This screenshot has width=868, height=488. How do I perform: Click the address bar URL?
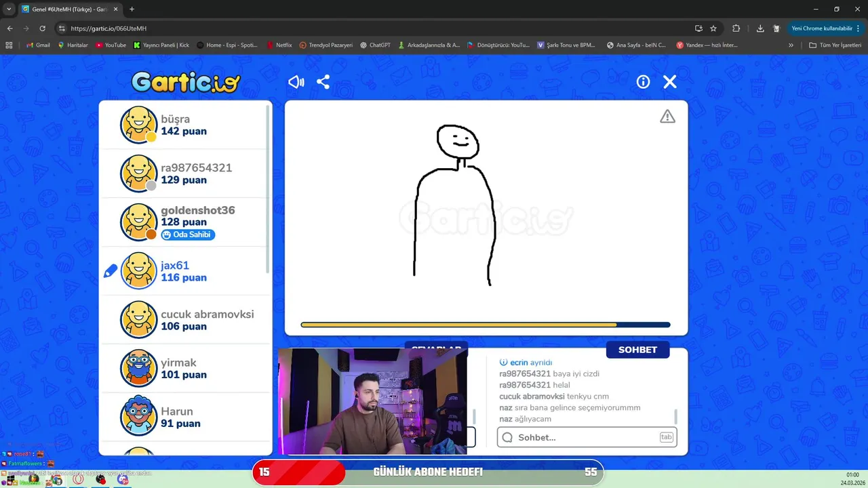108,28
